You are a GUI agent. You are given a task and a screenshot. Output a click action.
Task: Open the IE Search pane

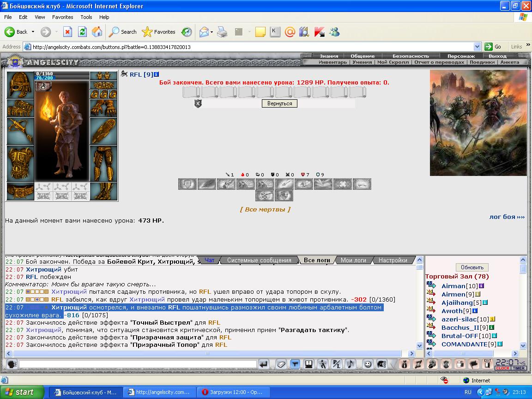coord(122,32)
